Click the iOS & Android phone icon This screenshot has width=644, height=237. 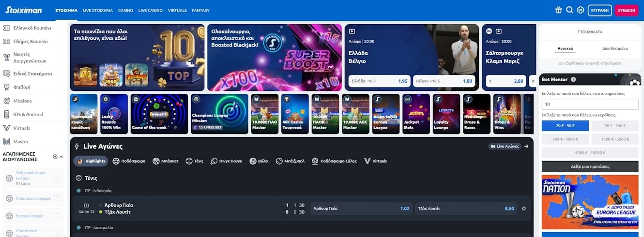[7, 115]
